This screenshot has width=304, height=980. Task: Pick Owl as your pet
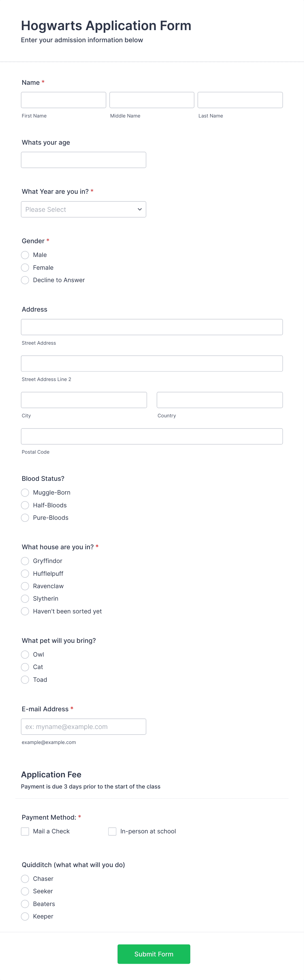pyautogui.click(x=25, y=654)
